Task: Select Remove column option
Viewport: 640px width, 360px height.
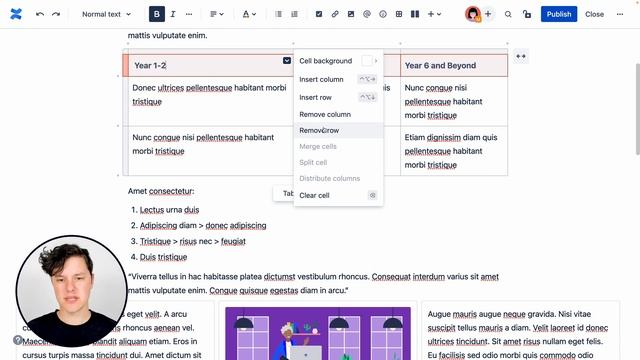Action: tap(338, 114)
